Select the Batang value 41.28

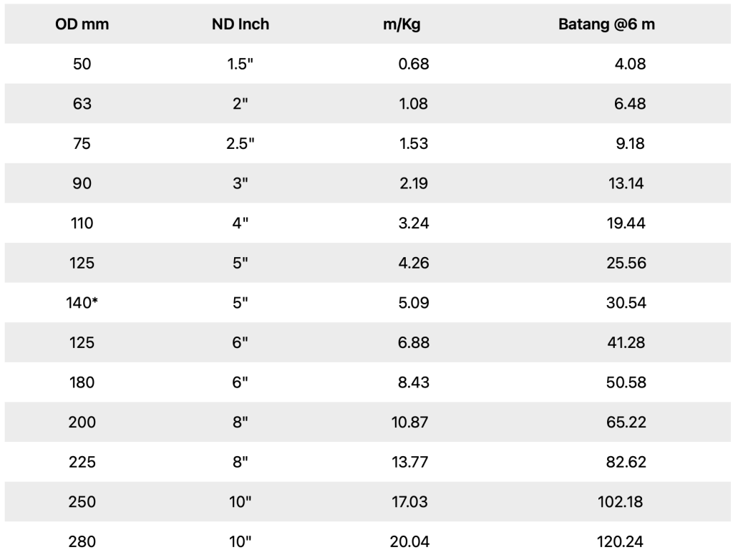626,343
